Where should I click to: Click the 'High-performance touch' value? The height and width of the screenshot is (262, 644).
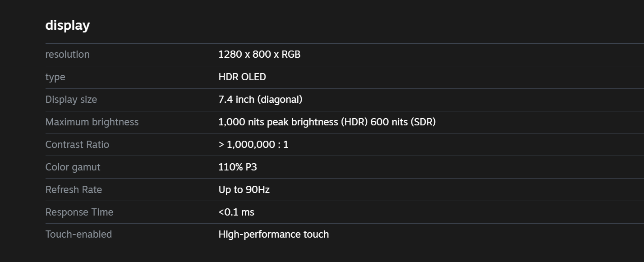274,234
